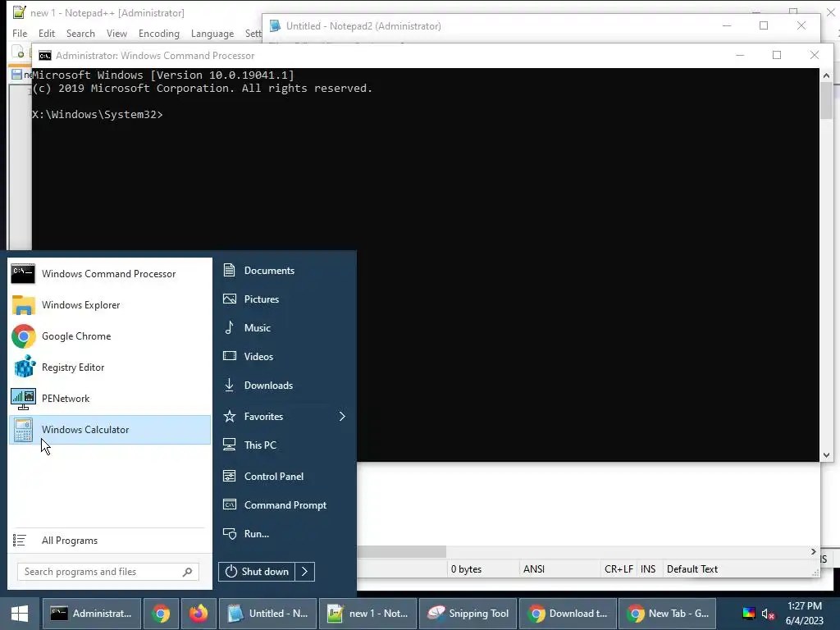Click Default Text scheme in status bar
Viewport: 840px width, 630px height.
click(692, 569)
